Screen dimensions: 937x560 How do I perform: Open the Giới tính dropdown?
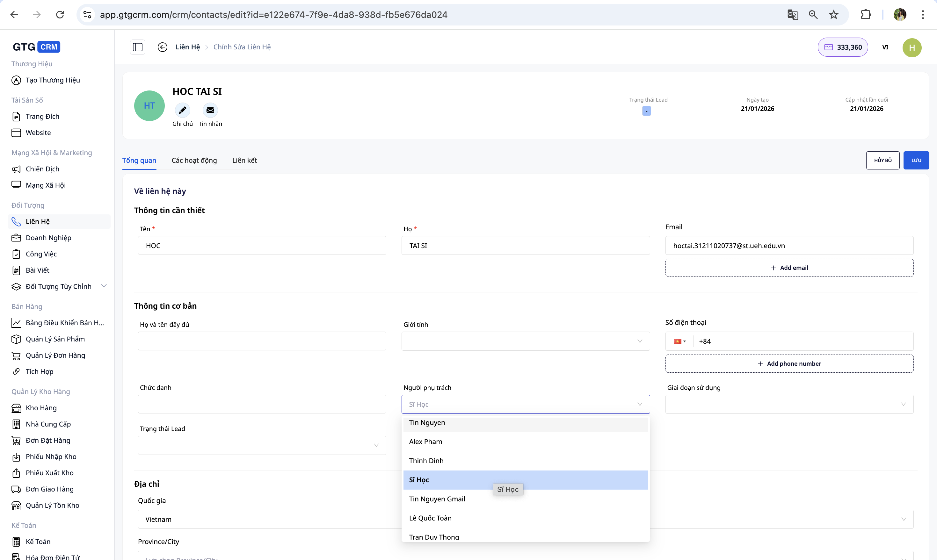point(525,341)
